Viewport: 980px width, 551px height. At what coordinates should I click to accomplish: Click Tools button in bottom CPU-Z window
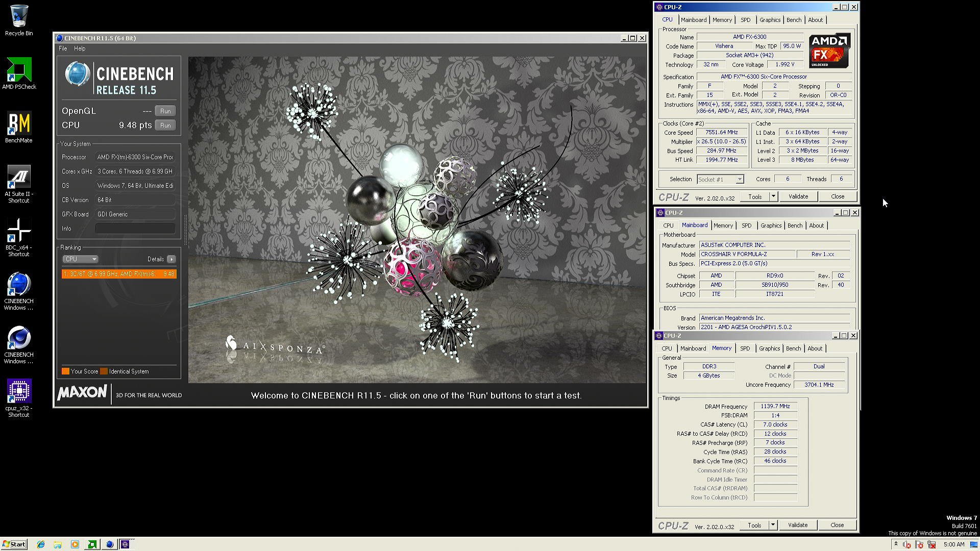coord(754,525)
